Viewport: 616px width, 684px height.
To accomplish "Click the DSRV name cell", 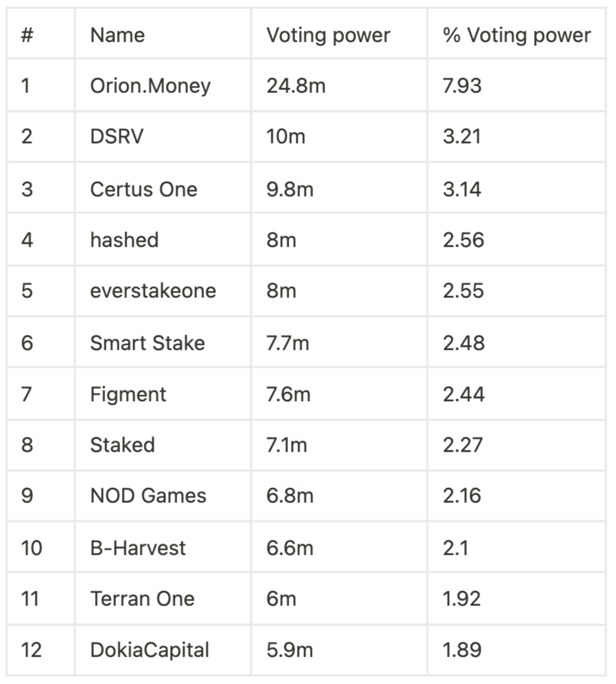I will [x=117, y=136].
